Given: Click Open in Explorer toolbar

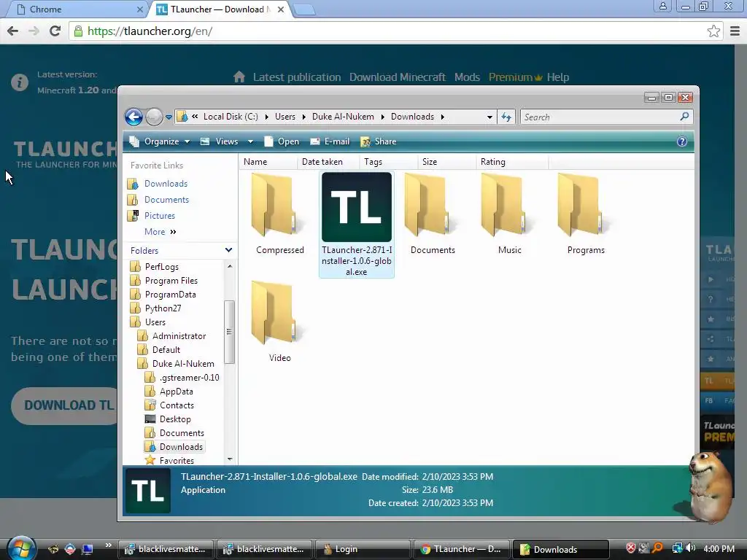Looking at the screenshot, I should (x=282, y=141).
